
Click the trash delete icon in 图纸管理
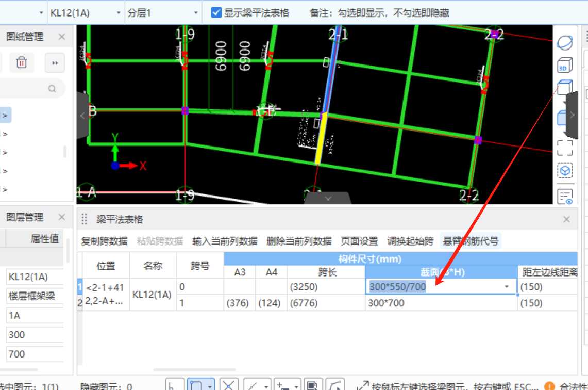point(21,62)
